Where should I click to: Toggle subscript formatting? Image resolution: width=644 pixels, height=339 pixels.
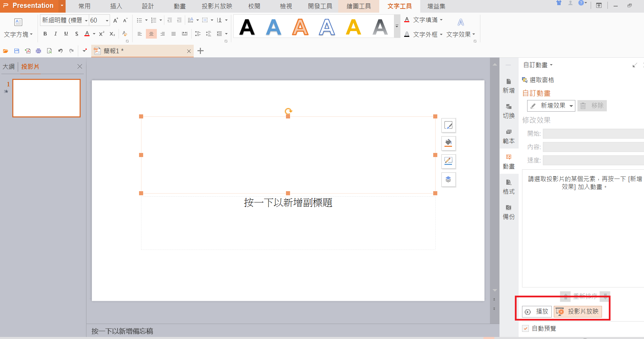pyautogui.click(x=112, y=34)
